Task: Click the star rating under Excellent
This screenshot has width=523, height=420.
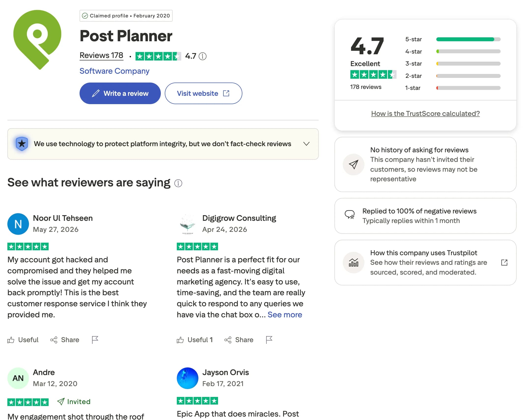Action: click(373, 74)
